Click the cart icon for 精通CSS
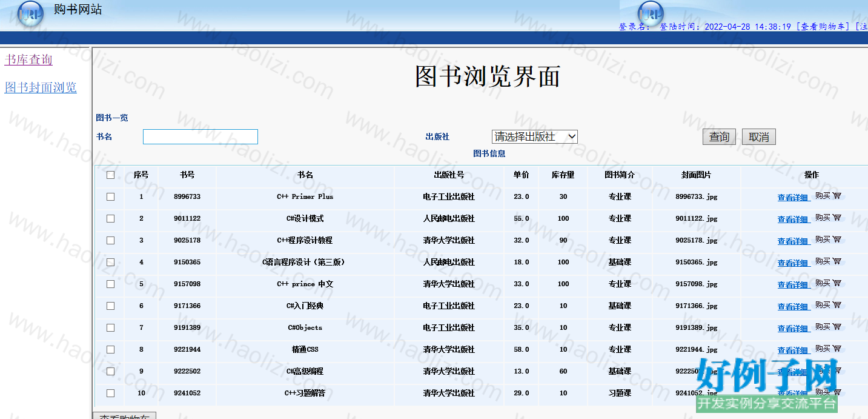 [x=837, y=349]
